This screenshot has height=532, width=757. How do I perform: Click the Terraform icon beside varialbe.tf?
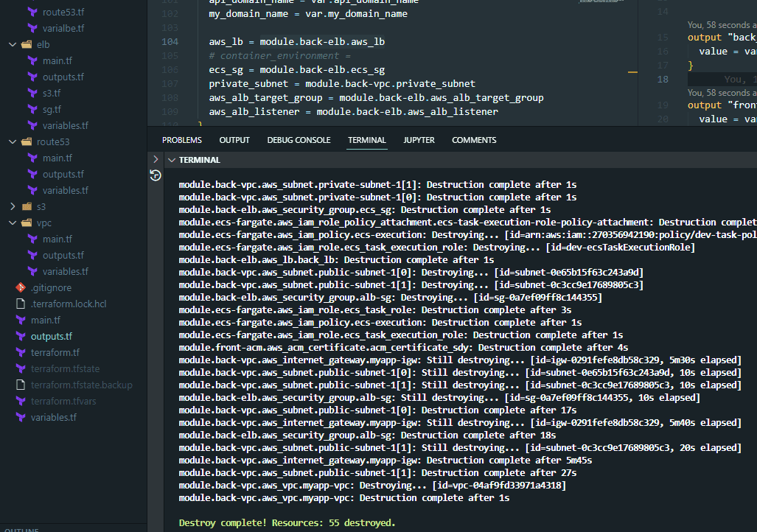(x=32, y=28)
